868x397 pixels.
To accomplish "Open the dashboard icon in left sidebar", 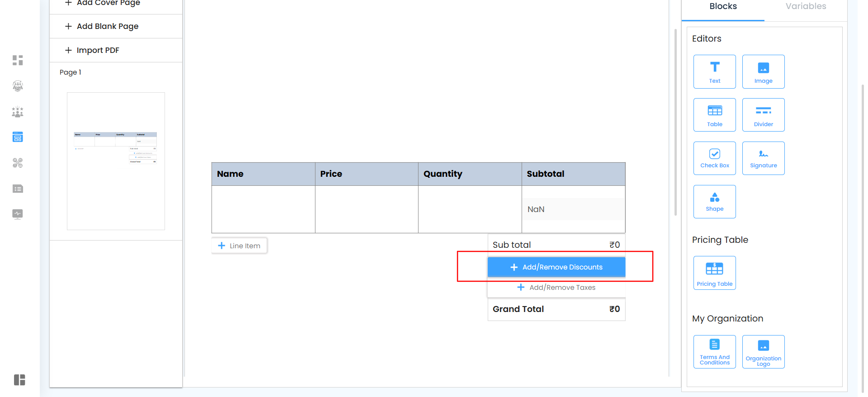I will tap(18, 60).
